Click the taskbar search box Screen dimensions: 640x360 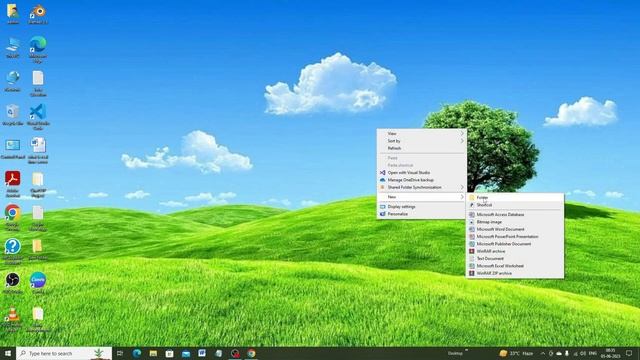click(x=64, y=353)
